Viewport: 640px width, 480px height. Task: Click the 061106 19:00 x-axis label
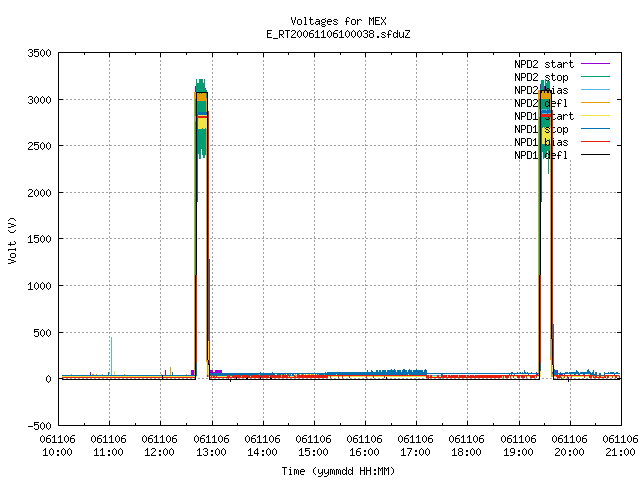518,446
